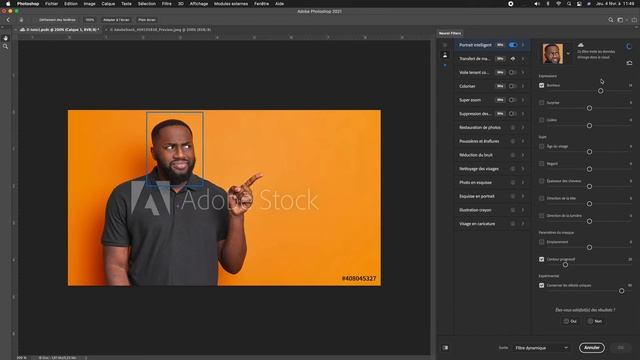The image size is (640, 360).
Task: Check the Surprise expression checkbox
Action: pyautogui.click(x=542, y=103)
